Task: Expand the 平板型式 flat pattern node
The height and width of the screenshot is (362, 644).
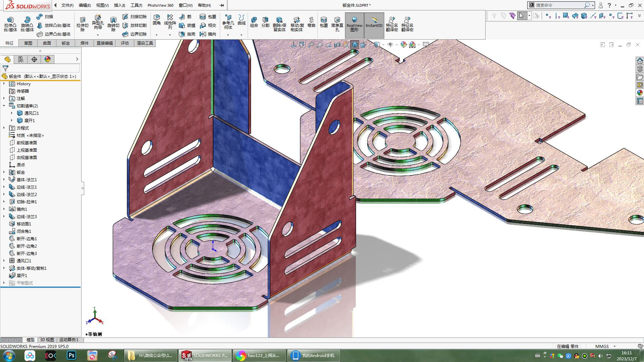Action: tap(4, 283)
